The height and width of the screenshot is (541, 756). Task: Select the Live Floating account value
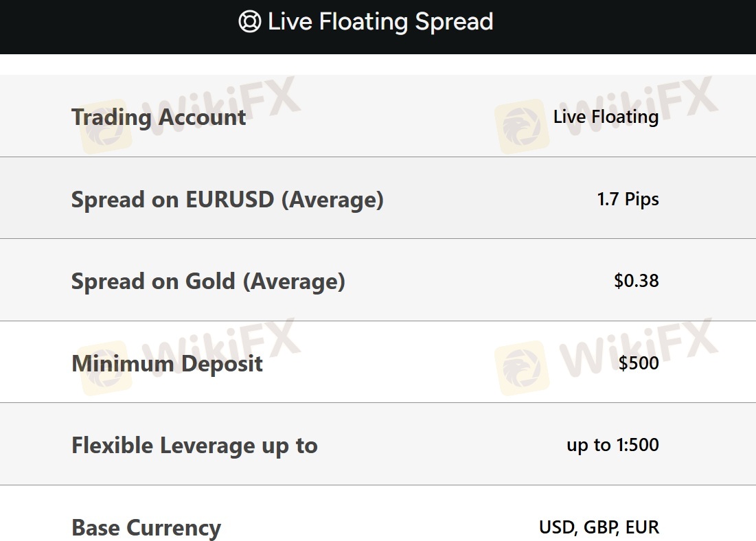pyautogui.click(x=606, y=117)
